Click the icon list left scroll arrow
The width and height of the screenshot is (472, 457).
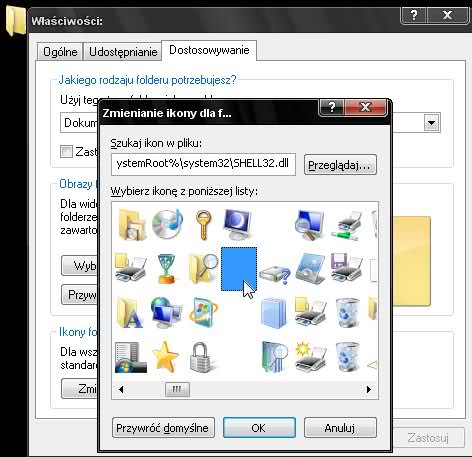click(x=121, y=389)
